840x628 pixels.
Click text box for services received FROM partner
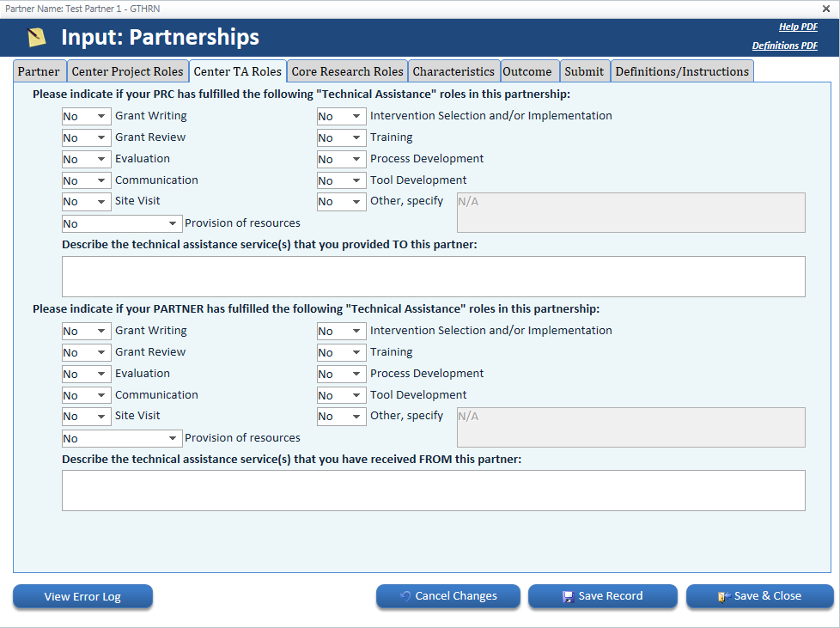click(433, 491)
